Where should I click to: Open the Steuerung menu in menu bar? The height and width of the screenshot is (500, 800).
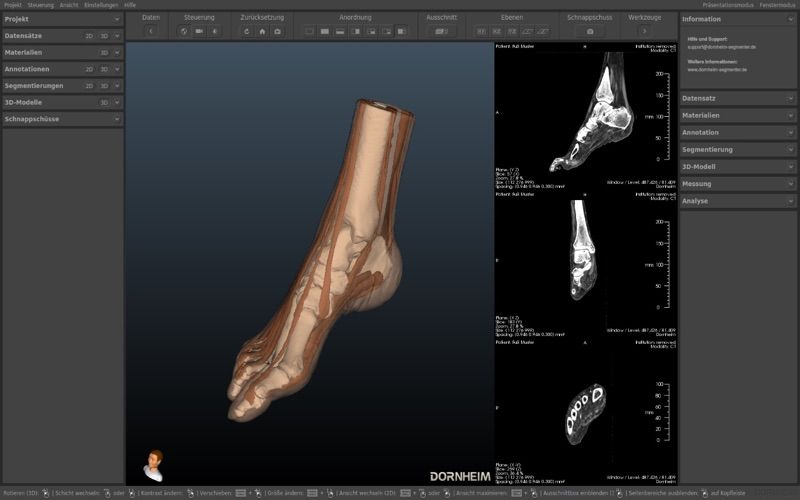pyautogui.click(x=40, y=5)
